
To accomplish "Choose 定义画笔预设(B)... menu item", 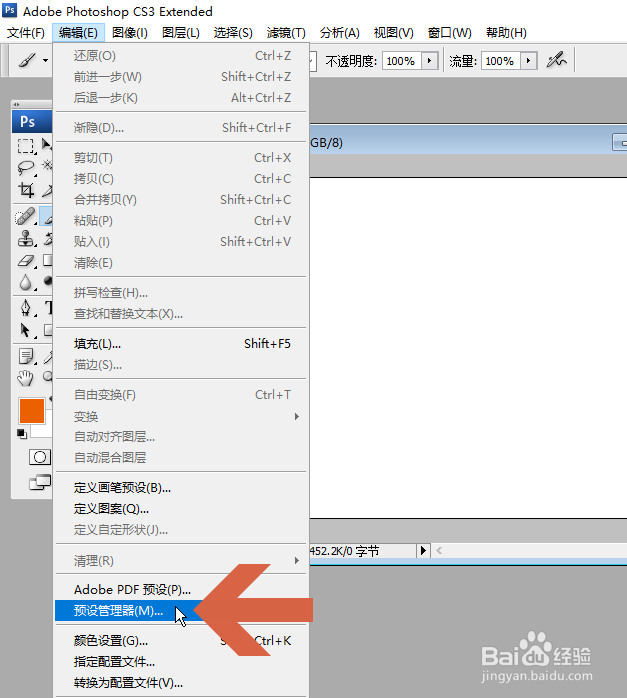I will click(182, 487).
